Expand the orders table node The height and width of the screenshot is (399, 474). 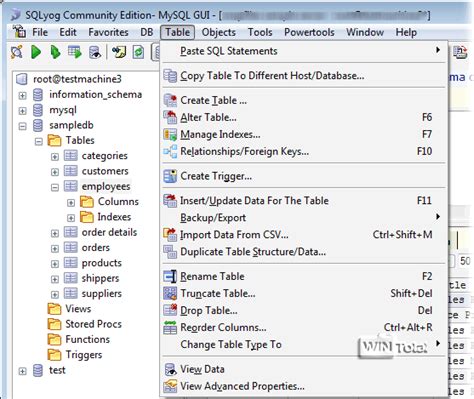(x=55, y=249)
